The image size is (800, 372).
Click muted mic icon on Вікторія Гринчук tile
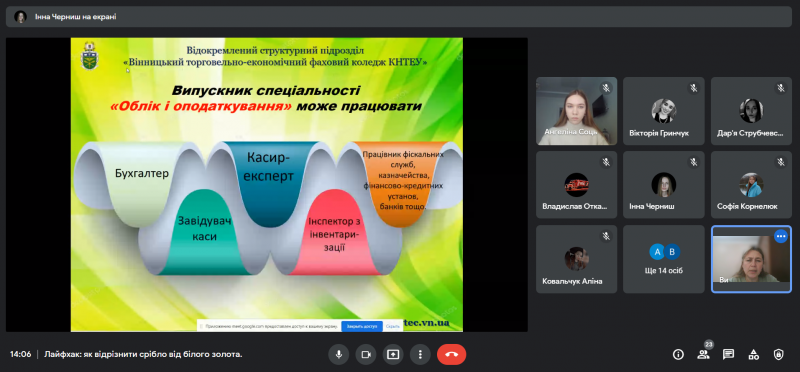(693, 88)
